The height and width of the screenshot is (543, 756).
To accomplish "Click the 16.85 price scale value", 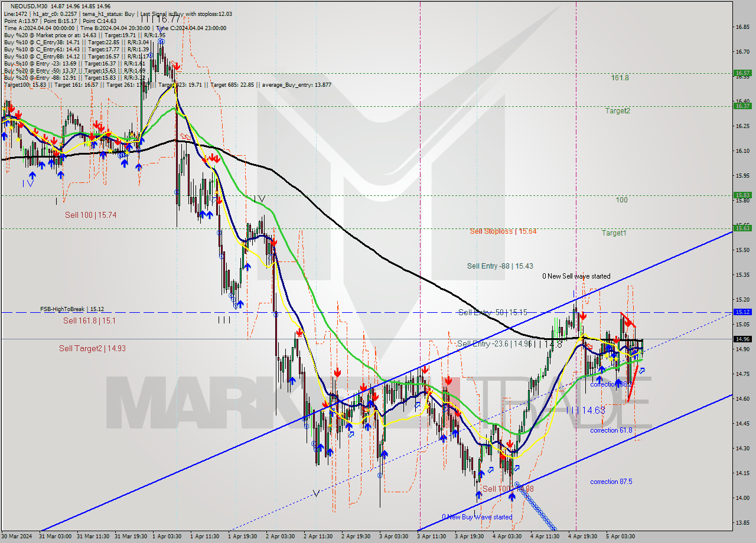I will [742, 27].
